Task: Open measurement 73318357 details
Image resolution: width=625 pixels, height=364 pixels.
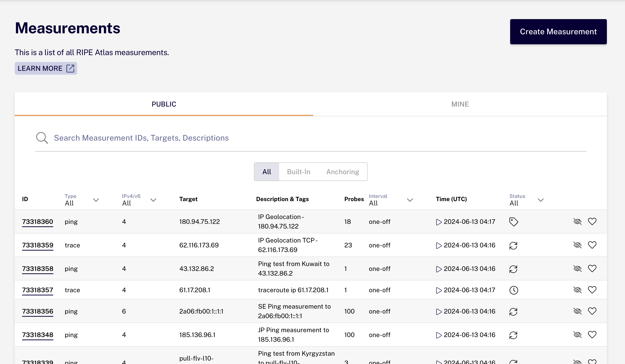Action: point(37,290)
